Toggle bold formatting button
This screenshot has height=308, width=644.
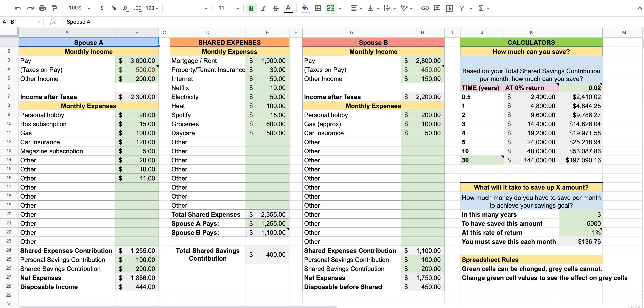(x=251, y=8)
